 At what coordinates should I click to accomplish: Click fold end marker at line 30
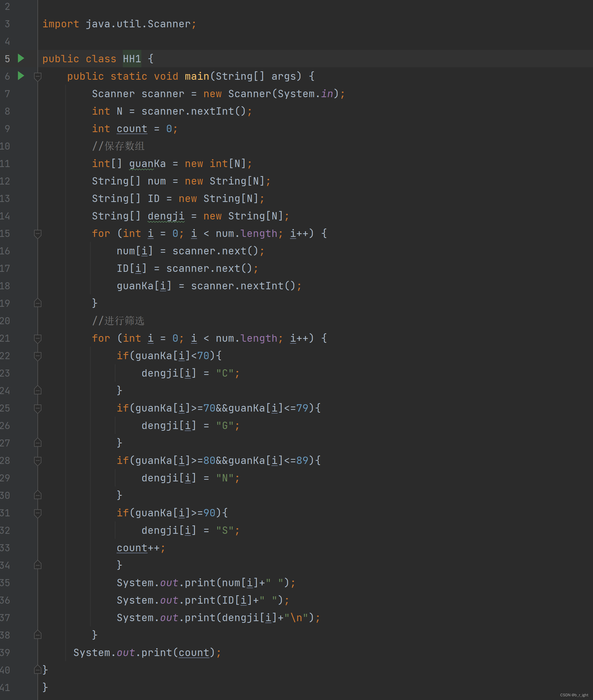38,495
